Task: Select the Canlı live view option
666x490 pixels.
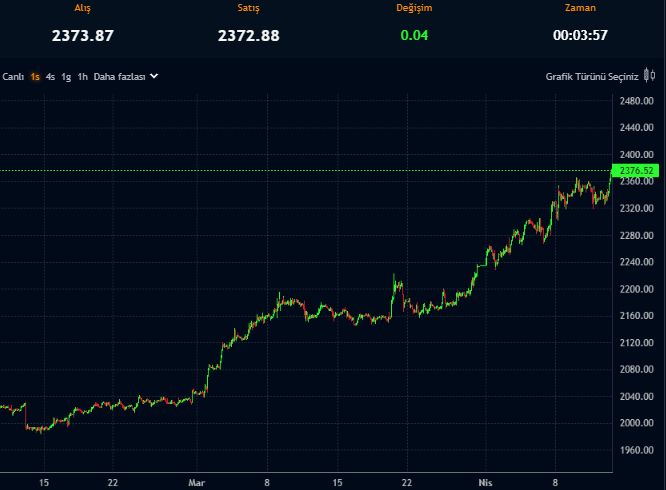Action: 13,76
